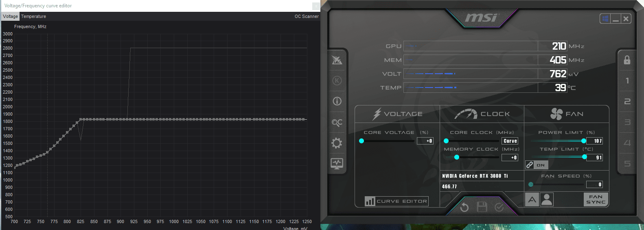Viewport: 644px width, 230px height.
Task: Select profile slot 2
Action: 627,101
